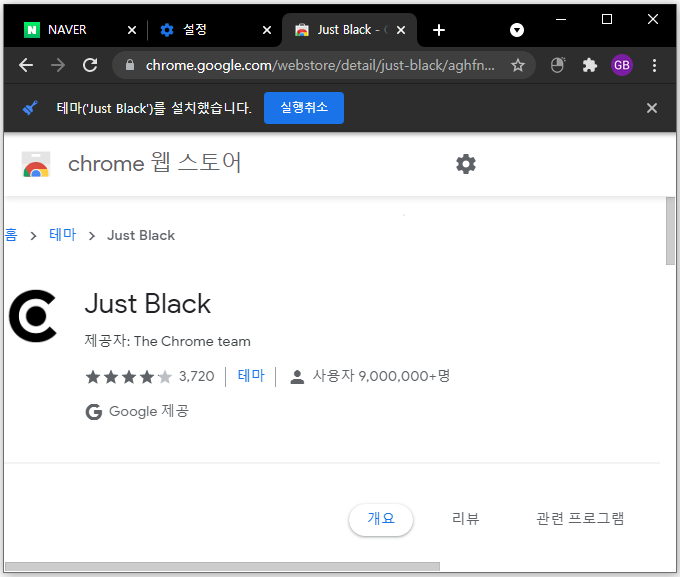This screenshot has height=577, width=680.
Task: Go back with the browser back arrow
Action: 26,66
